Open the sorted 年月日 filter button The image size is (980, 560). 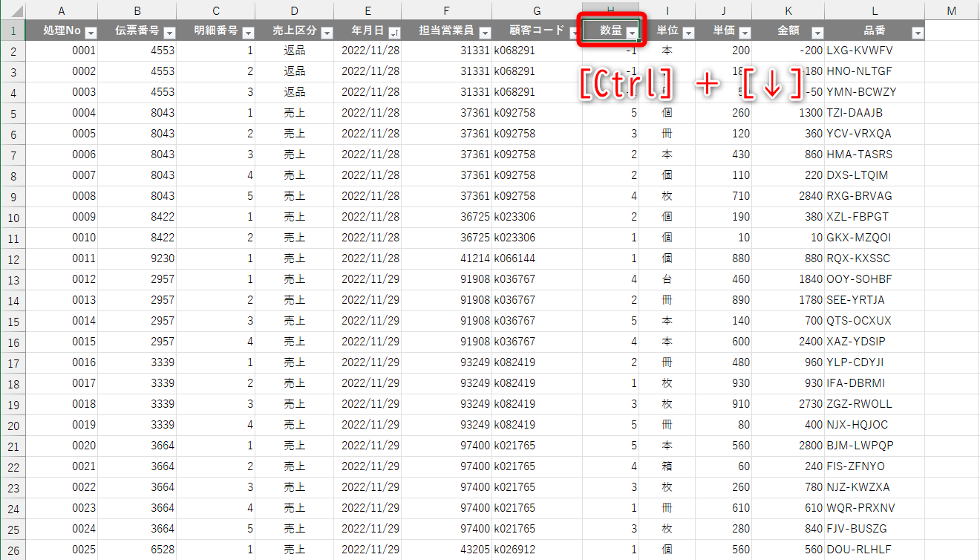(394, 33)
